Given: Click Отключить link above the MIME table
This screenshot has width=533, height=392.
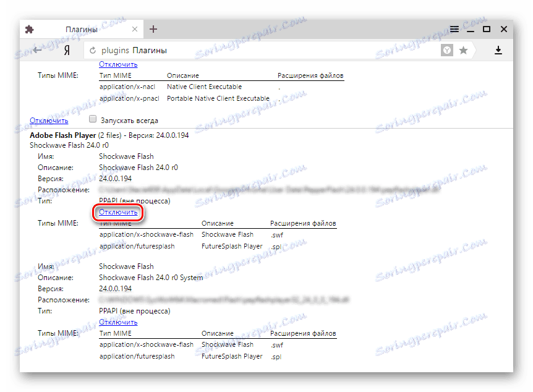Looking at the screenshot, I should click(x=118, y=64).
